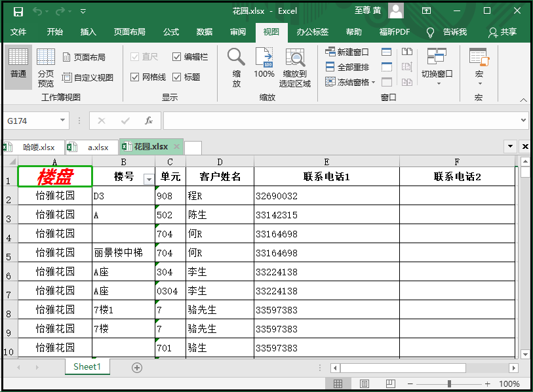Switch to the a.xlsx document tab
533x392 pixels.
(x=98, y=147)
